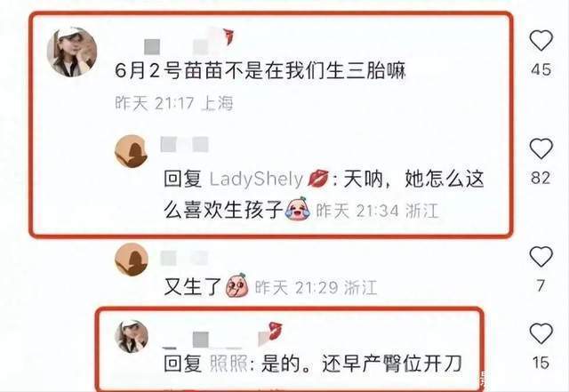Image resolution: width=569 pixels, height=392 pixels.
Task: Tap the reply text 天呐，她怎么这么喜欢生孩子
Action: point(324,194)
